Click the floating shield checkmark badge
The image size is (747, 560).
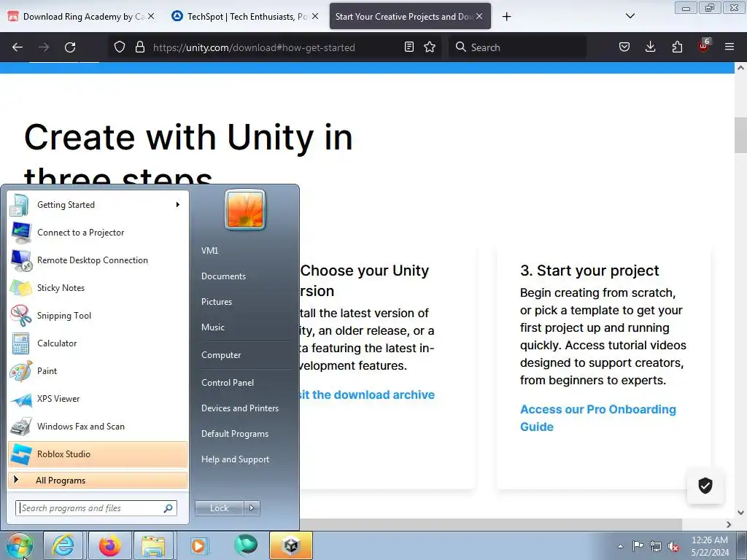coord(705,485)
